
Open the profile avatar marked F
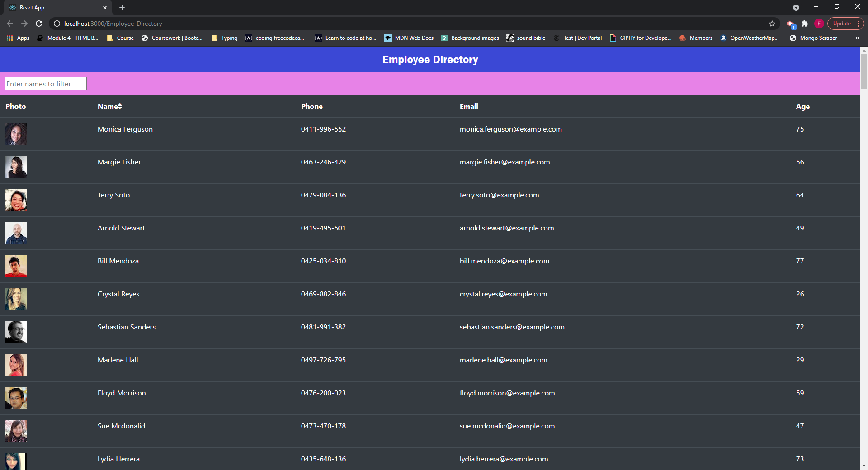pyautogui.click(x=819, y=23)
